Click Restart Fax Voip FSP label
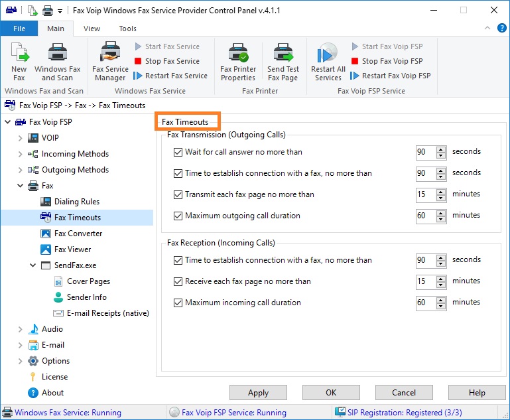 [x=396, y=76]
